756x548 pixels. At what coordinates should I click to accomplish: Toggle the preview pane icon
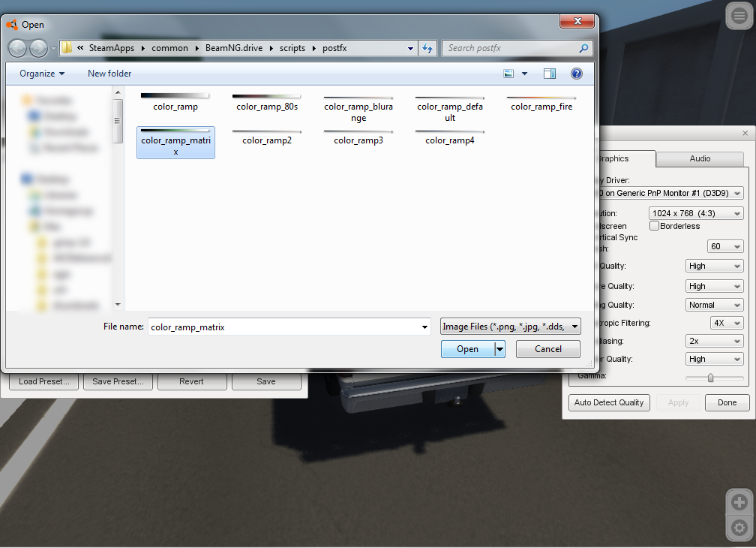pyautogui.click(x=550, y=74)
